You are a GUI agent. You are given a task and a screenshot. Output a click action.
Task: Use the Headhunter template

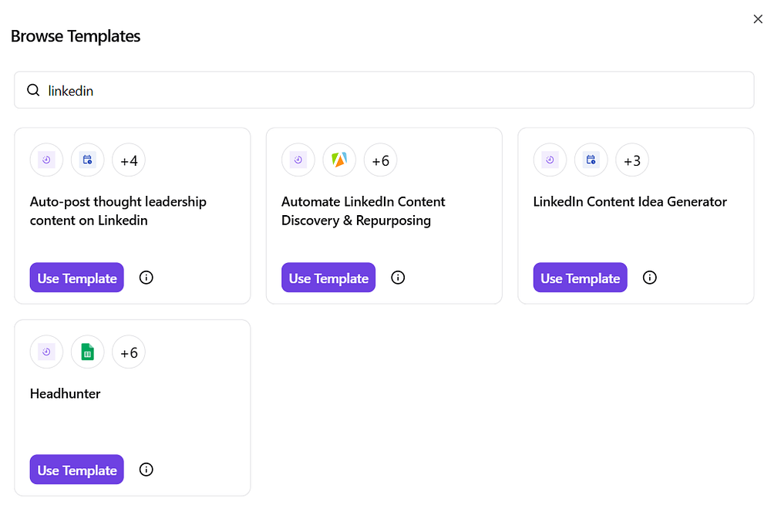(x=77, y=470)
